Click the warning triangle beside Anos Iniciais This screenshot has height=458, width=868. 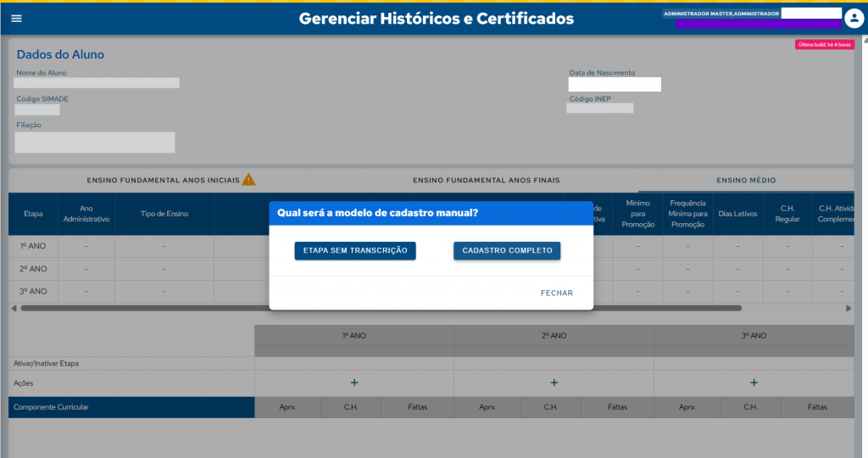(248, 180)
